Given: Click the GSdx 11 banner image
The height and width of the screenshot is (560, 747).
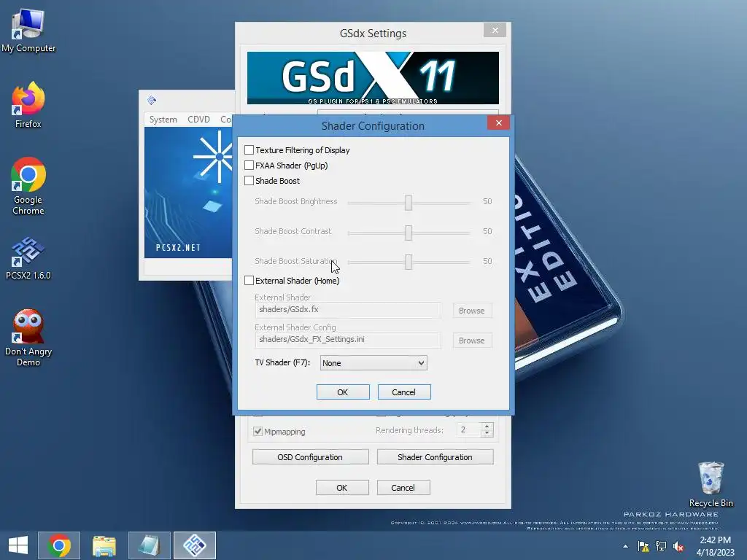Looking at the screenshot, I should pyautogui.click(x=373, y=78).
